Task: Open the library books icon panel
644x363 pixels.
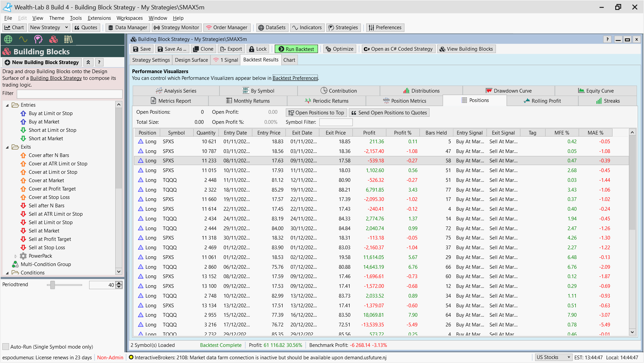Action: [68, 40]
